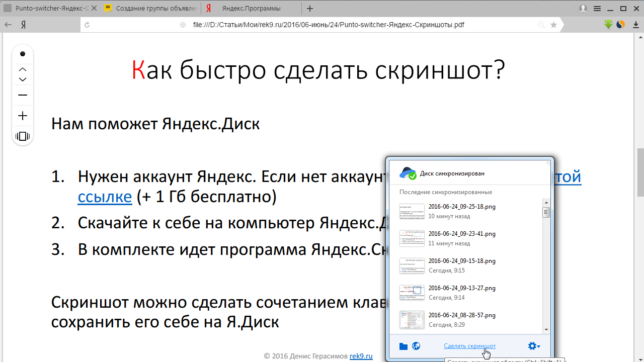Reload the page with the refresh icon
The image size is (644, 362).
(87, 25)
